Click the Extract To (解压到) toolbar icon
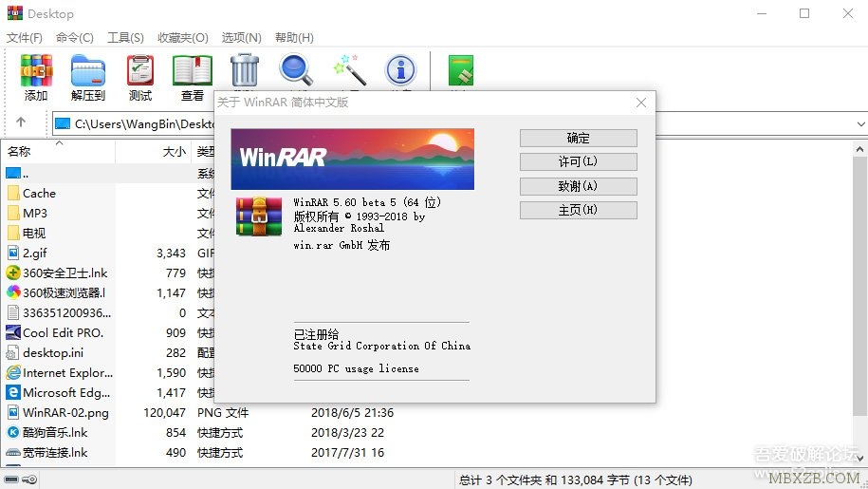Viewport: 868px width, 489px height. pos(88,70)
